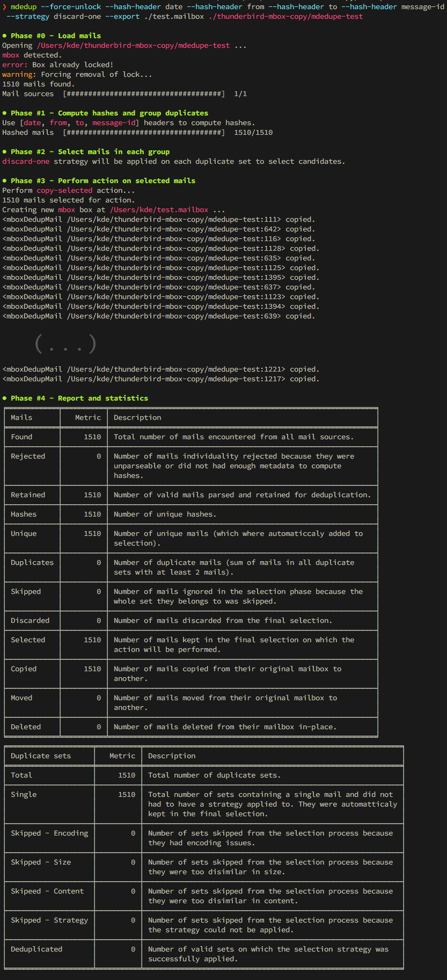Click the Found metric value 1510
The height and width of the screenshot is (980, 447).
[x=92, y=437]
